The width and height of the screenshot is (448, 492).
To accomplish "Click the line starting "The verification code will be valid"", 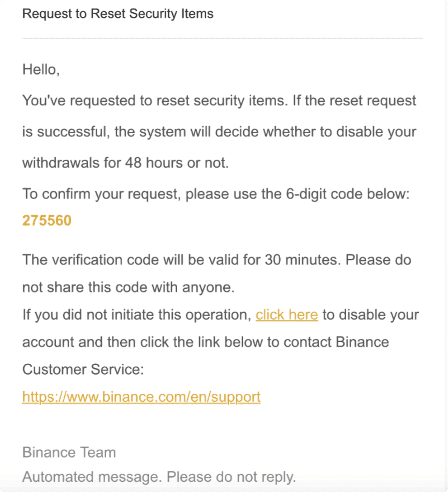I will point(217,260).
